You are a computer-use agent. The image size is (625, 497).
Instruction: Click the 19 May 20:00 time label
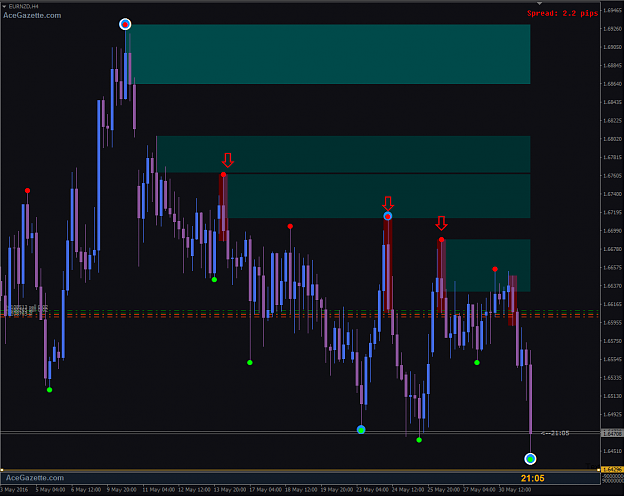337,489
